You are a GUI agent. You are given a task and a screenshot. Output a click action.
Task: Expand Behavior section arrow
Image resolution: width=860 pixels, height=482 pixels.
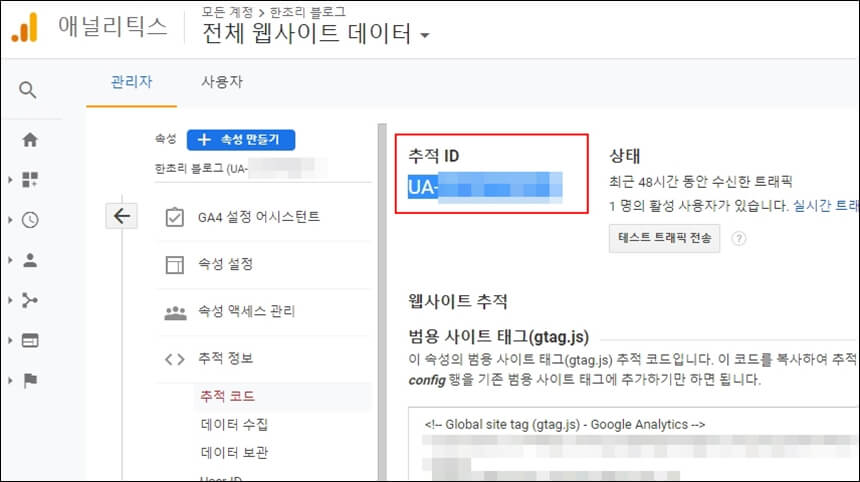[x=10, y=340]
